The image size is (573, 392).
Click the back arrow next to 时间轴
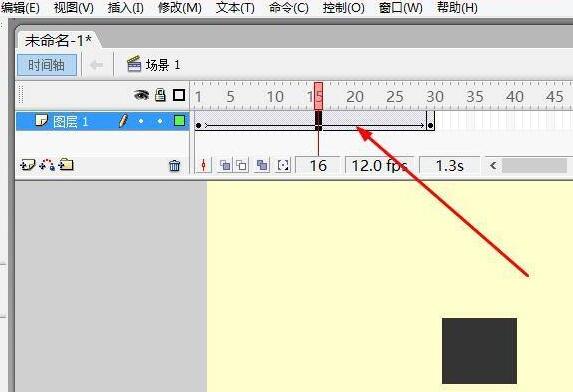pyautogui.click(x=96, y=65)
